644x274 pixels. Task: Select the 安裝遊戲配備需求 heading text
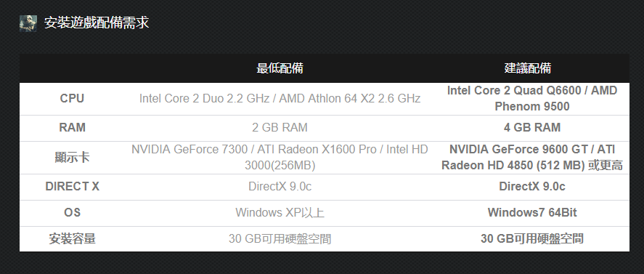[97, 23]
